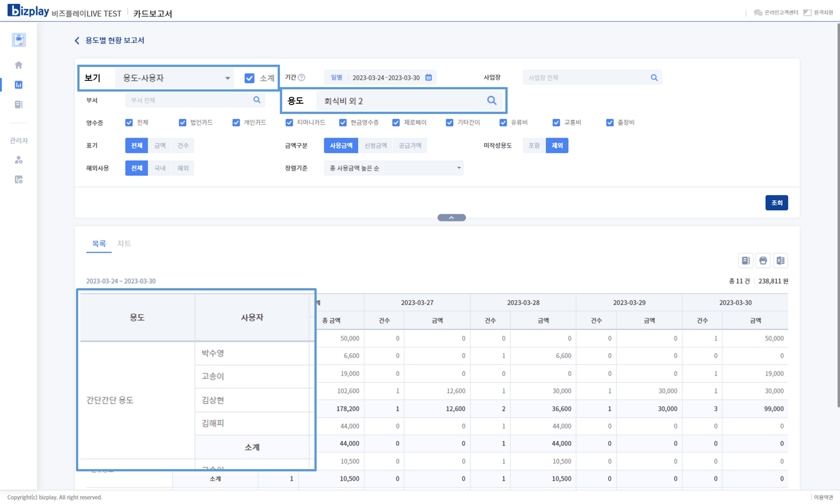Open the 일별 period type selector
This screenshot has height=504, width=840.
coord(336,78)
